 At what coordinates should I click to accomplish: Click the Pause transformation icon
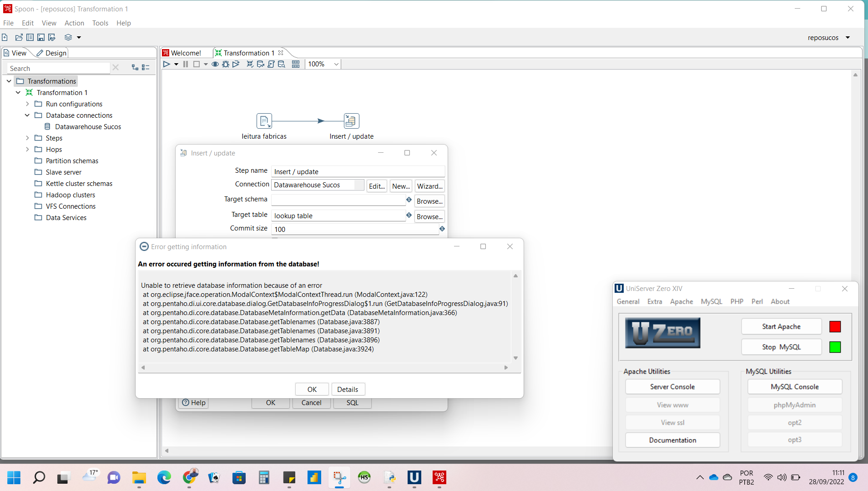tap(186, 64)
